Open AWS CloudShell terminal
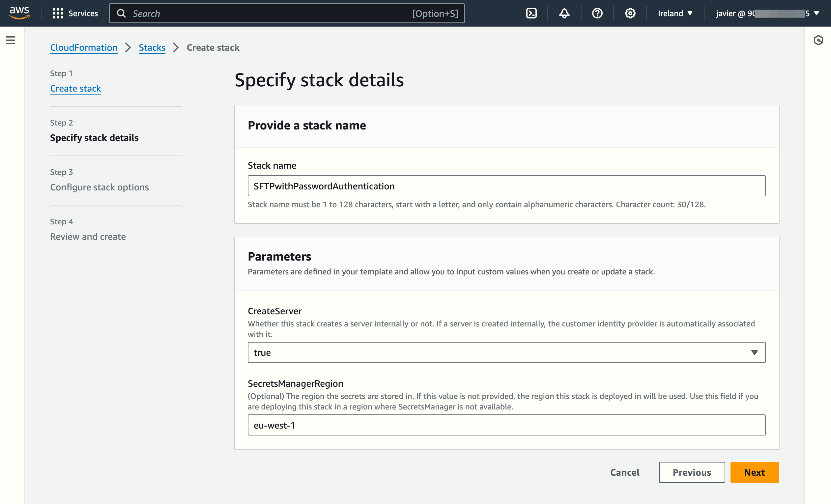Image resolution: width=831 pixels, height=504 pixels. pyautogui.click(x=531, y=13)
